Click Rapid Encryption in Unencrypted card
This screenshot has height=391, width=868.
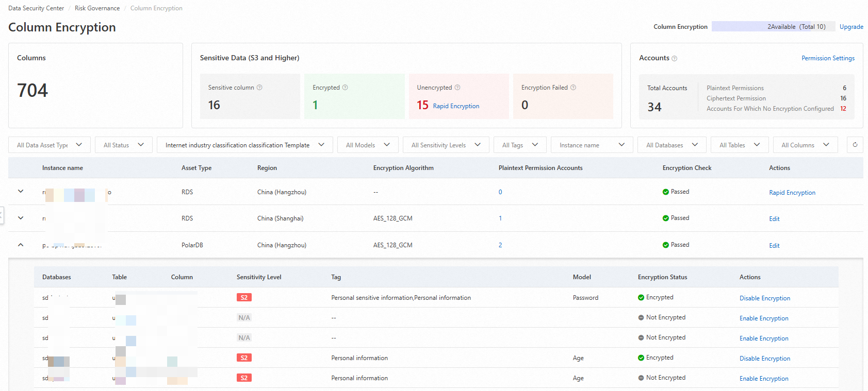click(x=456, y=106)
